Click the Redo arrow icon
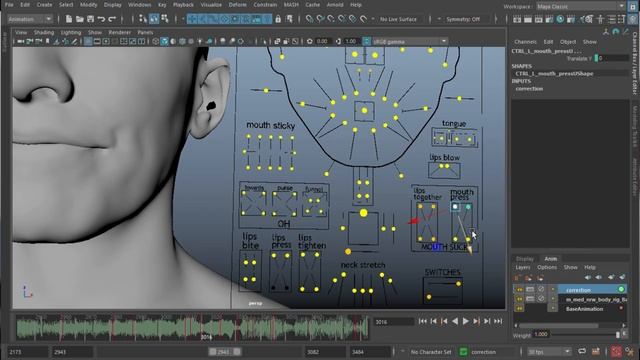 click(112, 19)
